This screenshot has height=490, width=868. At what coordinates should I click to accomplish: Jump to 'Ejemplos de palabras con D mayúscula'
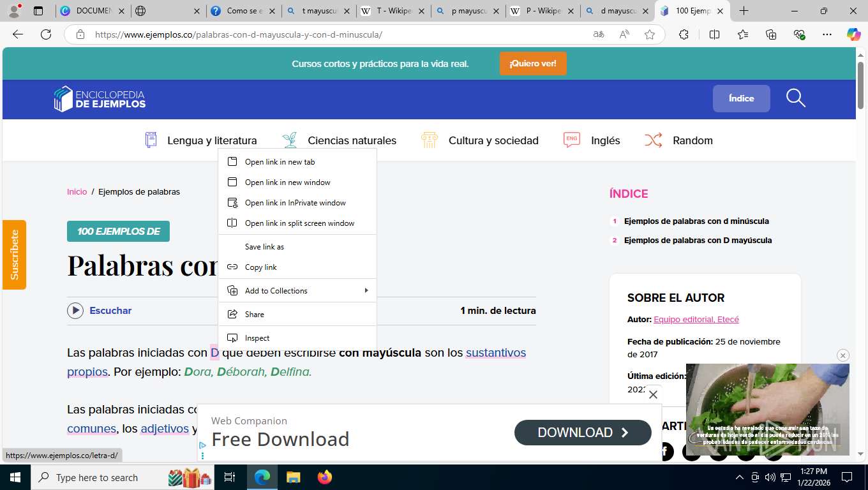tap(698, 241)
